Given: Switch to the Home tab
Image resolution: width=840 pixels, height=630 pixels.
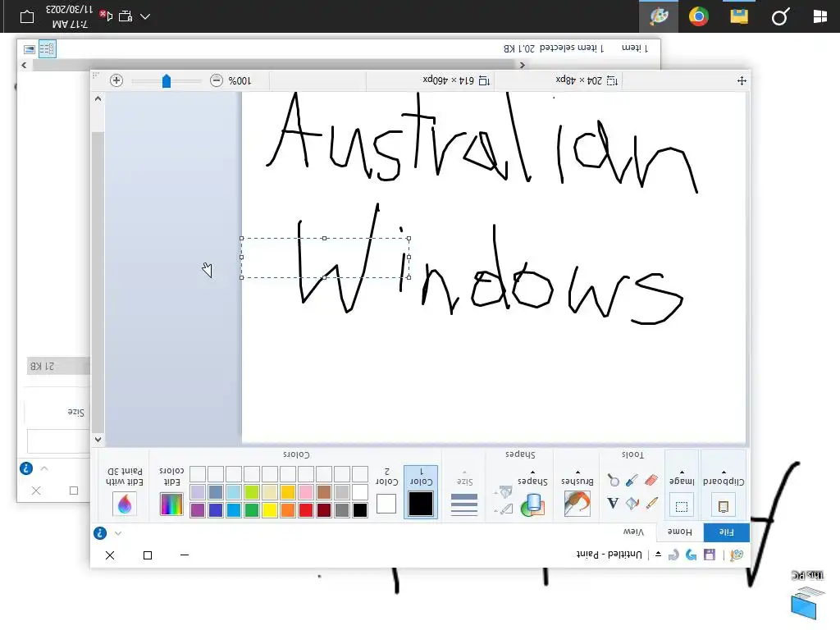Looking at the screenshot, I should [679, 532].
